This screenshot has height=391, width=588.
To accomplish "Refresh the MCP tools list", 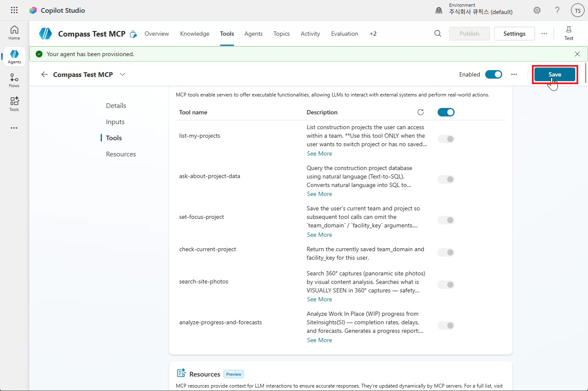I will [x=421, y=112].
